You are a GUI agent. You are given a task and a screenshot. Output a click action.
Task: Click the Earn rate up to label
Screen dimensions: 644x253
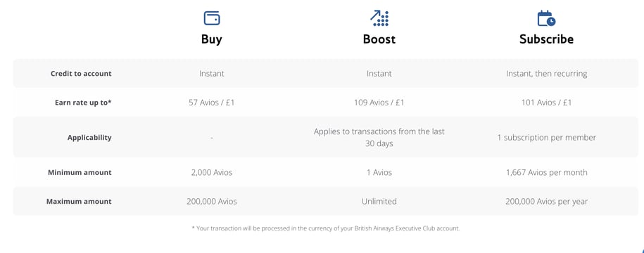[x=83, y=103]
